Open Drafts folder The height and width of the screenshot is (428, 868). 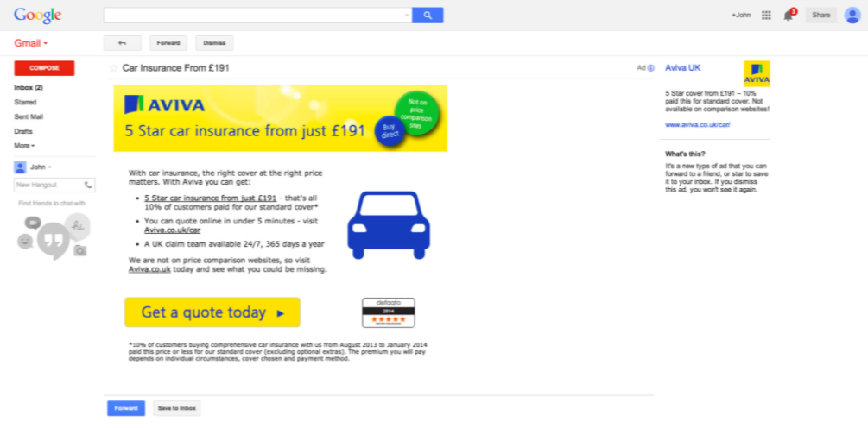[x=23, y=131]
